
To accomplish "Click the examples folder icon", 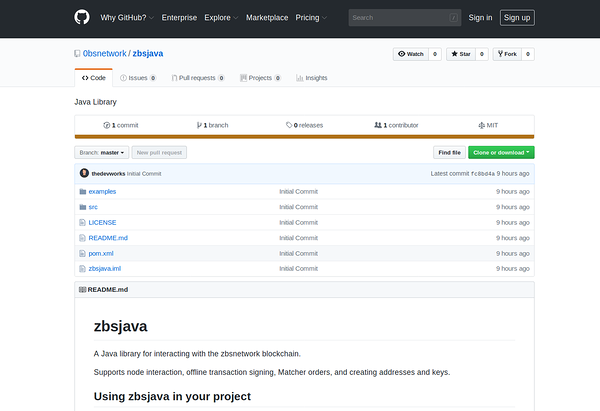I will (x=82, y=191).
